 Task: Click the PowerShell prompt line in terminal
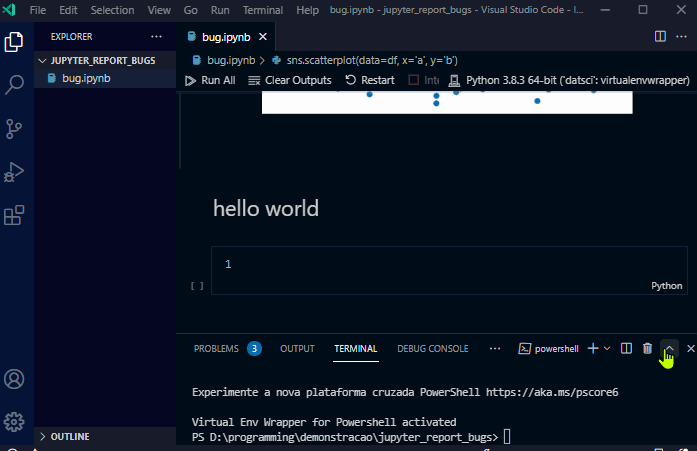351,437
